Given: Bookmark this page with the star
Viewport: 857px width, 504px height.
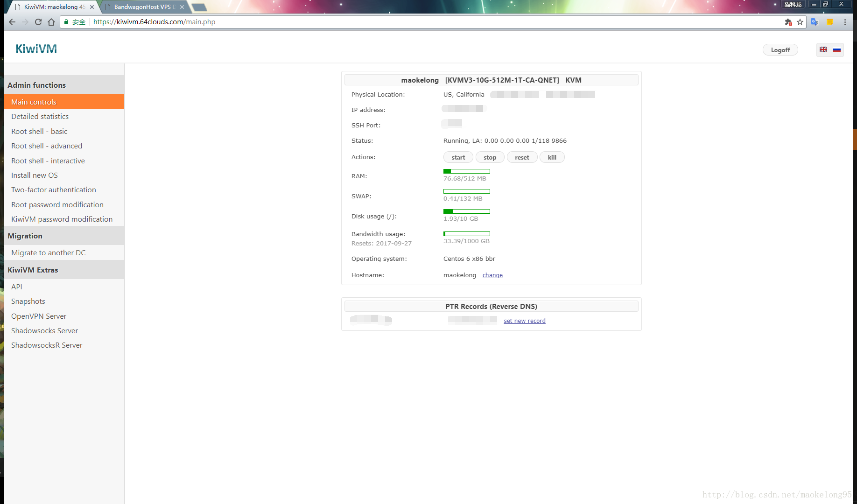Looking at the screenshot, I should pyautogui.click(x=800, y=22).
